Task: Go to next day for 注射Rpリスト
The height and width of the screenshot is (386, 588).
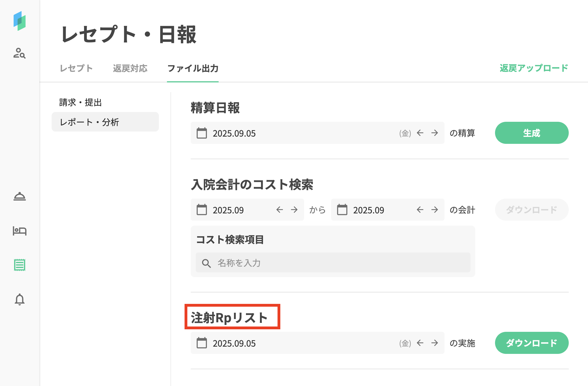Action: 434,343
